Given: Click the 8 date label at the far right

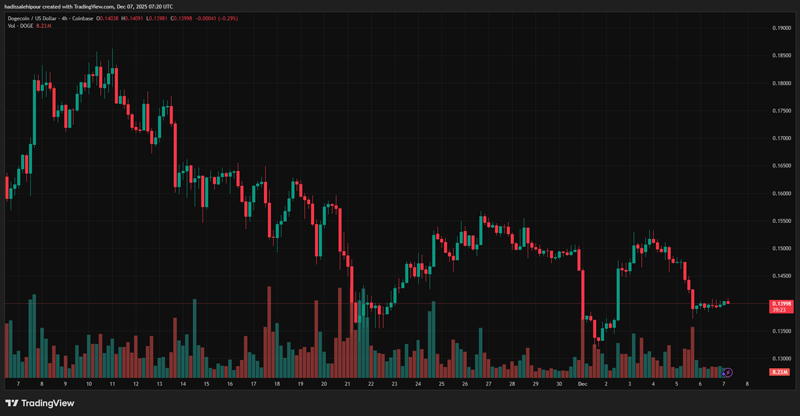Looking at the screenshot, I should 747,383.
